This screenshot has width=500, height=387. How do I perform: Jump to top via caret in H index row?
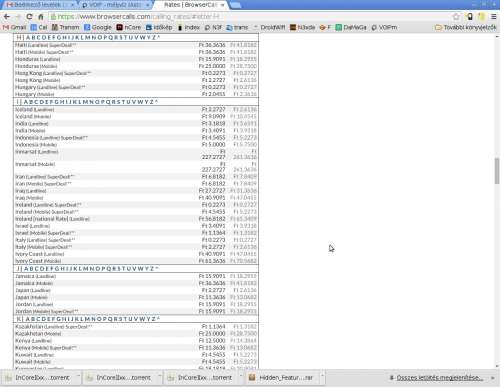159,37
